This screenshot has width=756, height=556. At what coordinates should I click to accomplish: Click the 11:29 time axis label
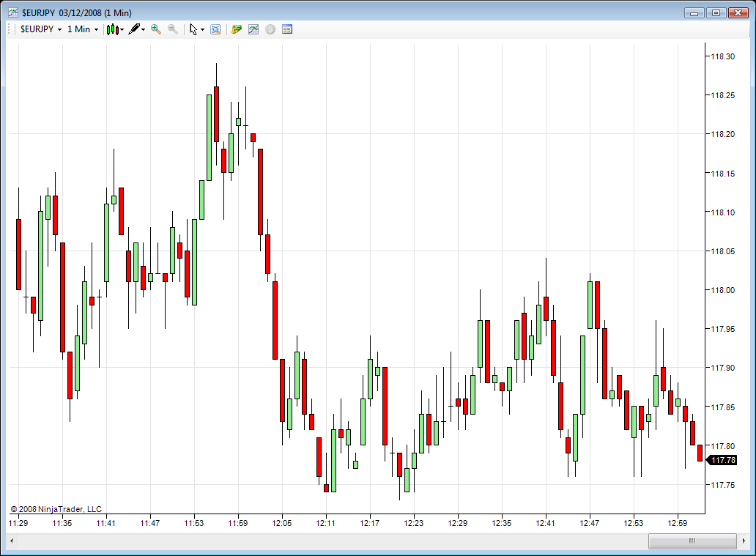tap(18, 523)
